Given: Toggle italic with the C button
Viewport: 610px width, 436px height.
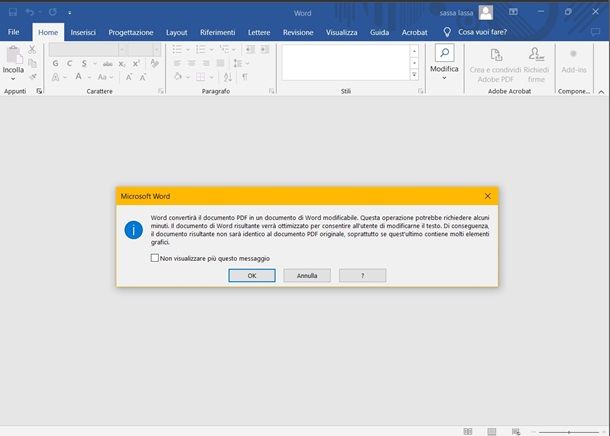Looking at the screenshot, I should [x=69, y=63].
